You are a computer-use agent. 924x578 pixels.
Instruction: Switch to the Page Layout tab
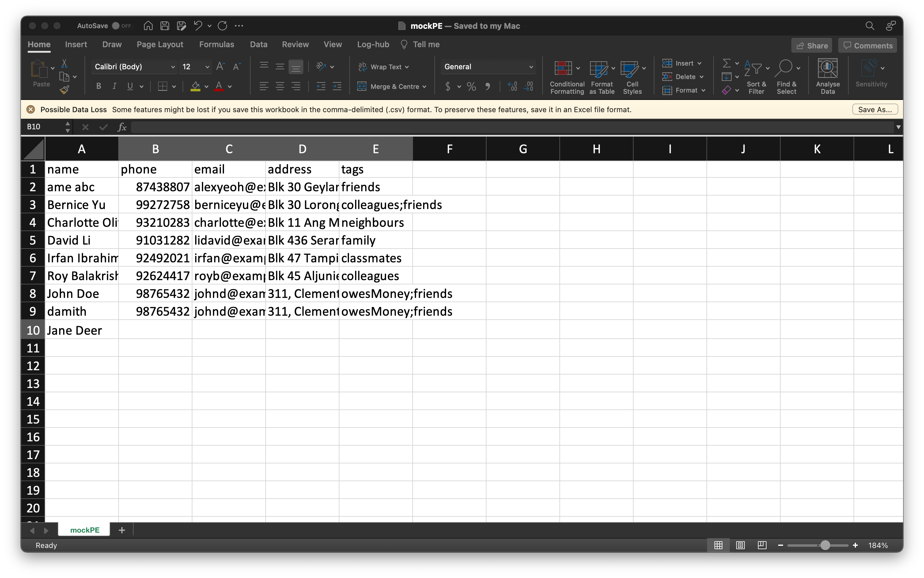tap(160, 44)
